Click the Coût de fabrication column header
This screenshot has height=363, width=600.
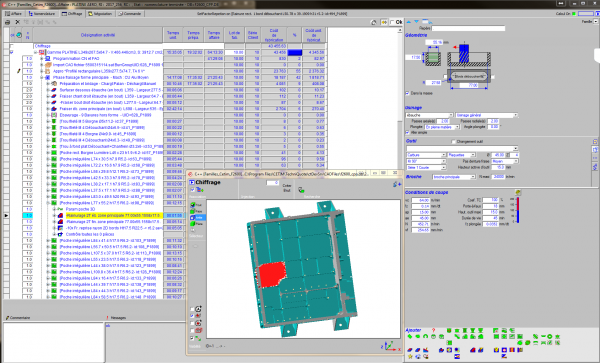[274, 35]
